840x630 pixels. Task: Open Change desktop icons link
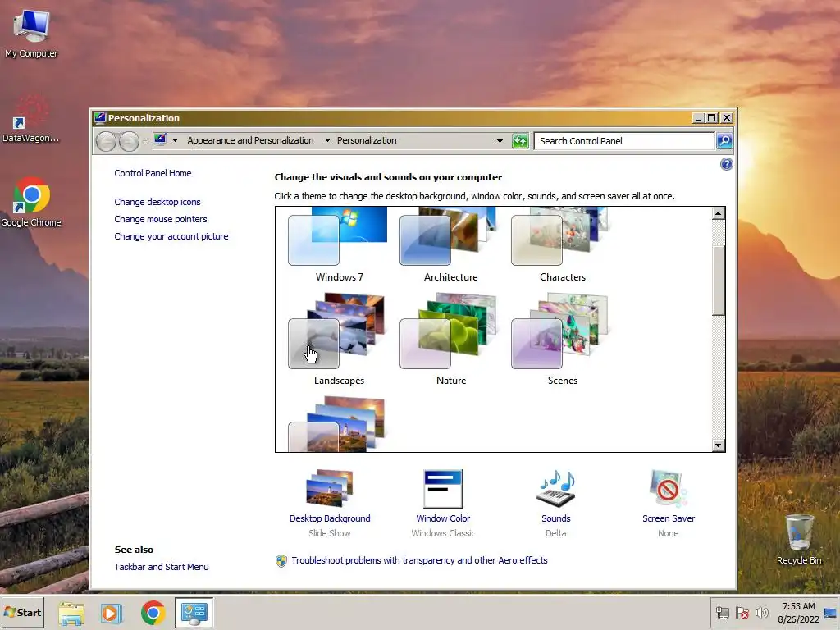click(157, 202)
